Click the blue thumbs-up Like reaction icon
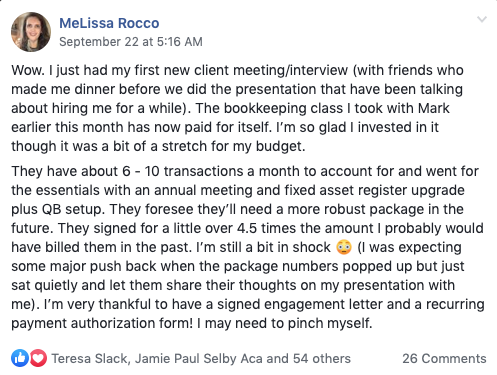497x375 pixels. 20,358
